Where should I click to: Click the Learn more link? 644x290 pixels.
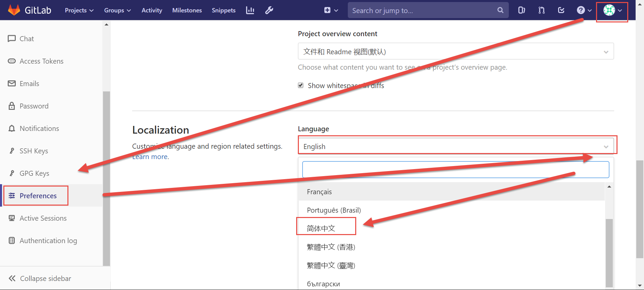(150, 157)
